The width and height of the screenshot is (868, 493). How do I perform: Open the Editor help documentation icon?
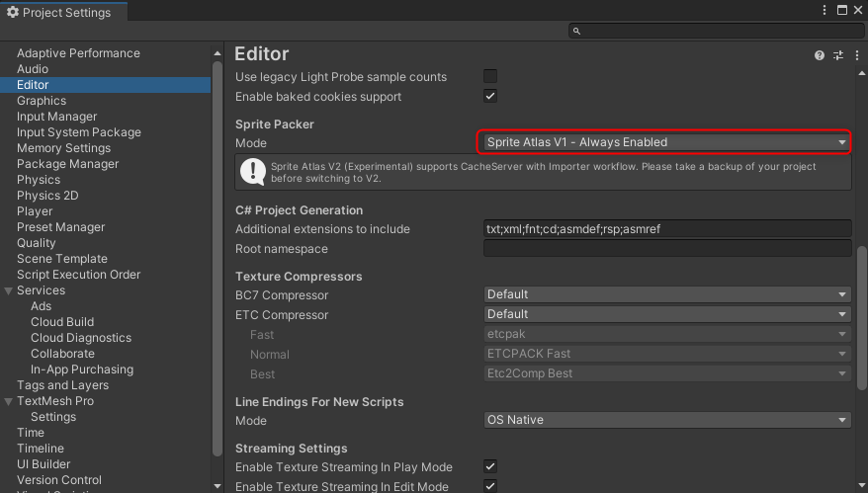pyautogui.click(x=820, y=55)
